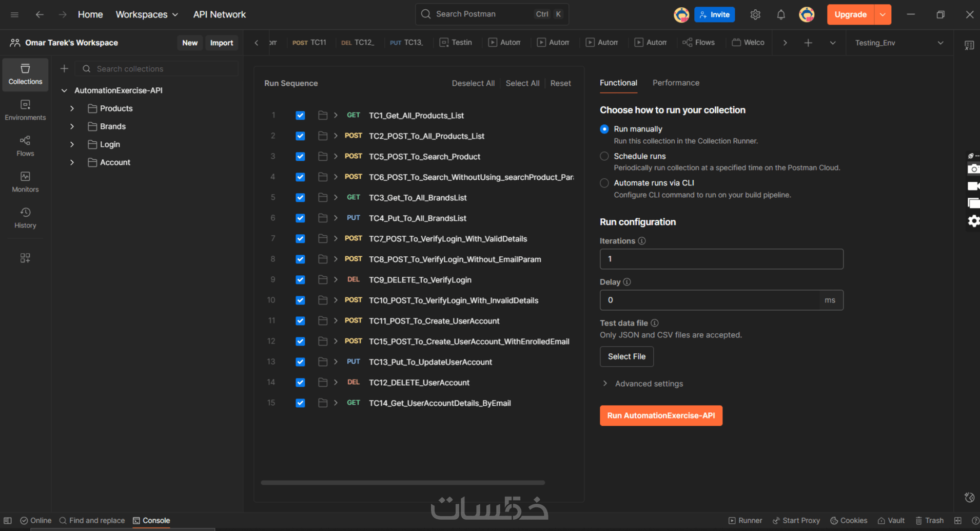Viewport: 980px width, 531px height.
Task: Uncheck TC9_DELETE_To_VerifyLogin request
Action: pyautogui.click(x=300, y=280)
